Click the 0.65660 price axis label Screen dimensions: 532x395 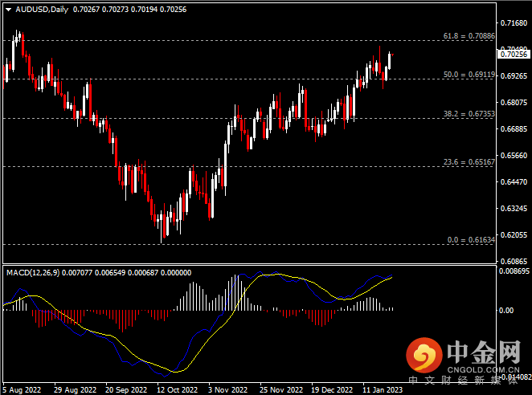(514, 156)
